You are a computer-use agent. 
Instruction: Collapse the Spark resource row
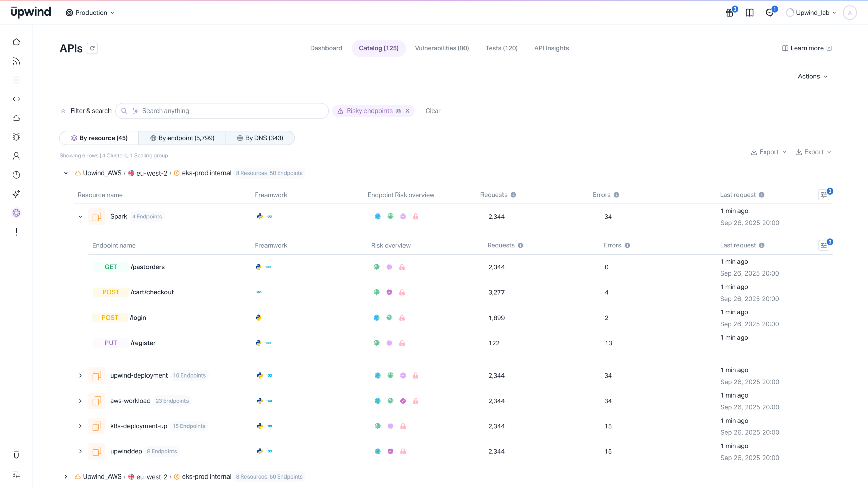click(x=80, y=216)
